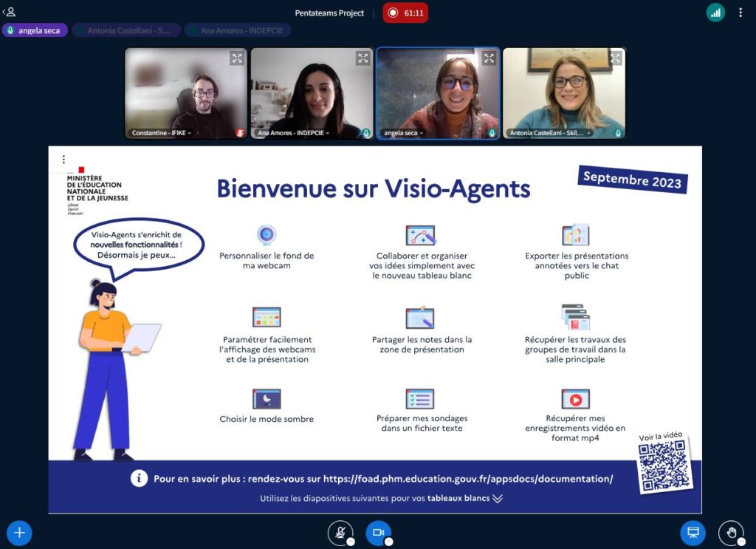Make angela seca's webcam fullscreen
The image size is (756, 549).
click(x=489, y=58)
